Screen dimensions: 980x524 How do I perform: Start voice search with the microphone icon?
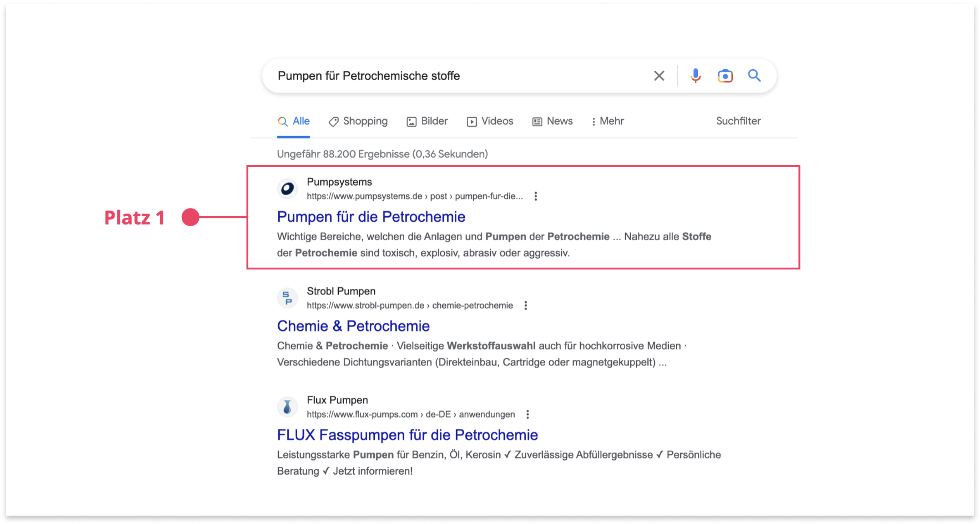coord(695,76)
